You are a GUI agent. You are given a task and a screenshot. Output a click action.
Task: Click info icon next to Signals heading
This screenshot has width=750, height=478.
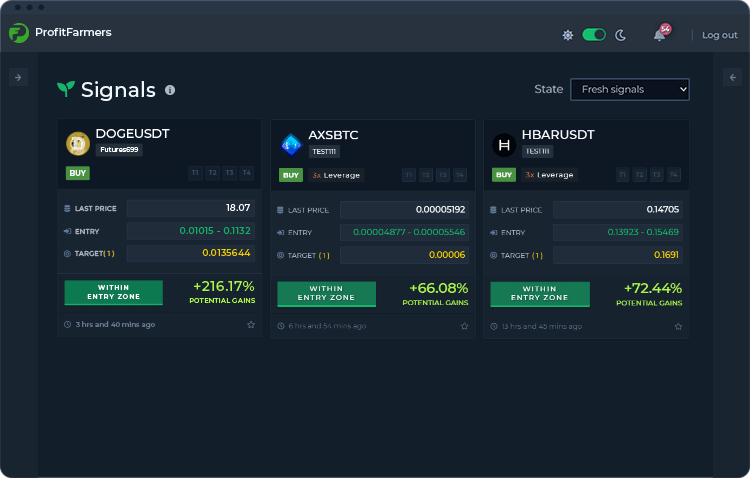170,90
